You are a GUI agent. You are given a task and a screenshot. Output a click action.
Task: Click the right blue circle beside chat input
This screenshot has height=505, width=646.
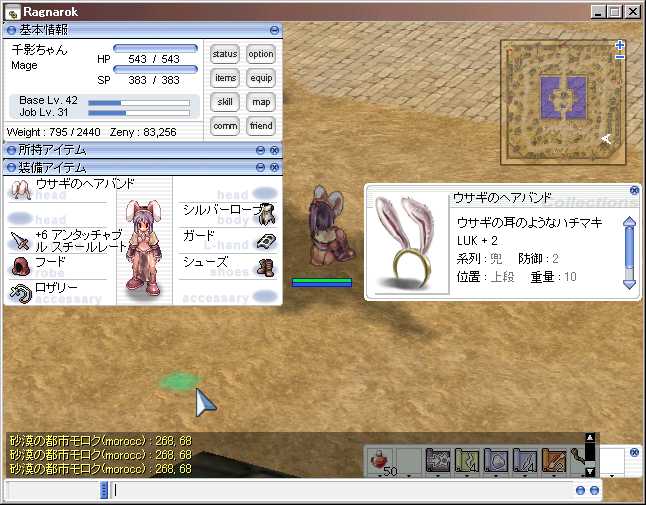(595, 490)
